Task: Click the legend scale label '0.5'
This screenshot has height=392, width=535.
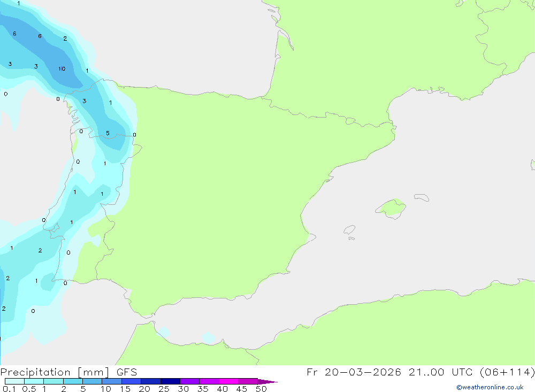Action: tap(29, 389)
